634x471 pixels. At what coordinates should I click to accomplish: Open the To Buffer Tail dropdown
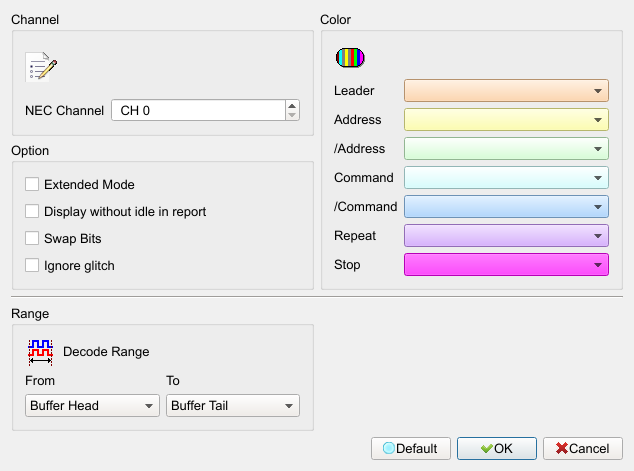(233, 406)
